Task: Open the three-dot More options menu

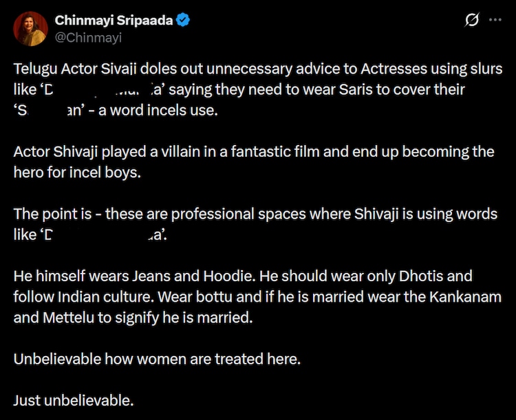Action: coord(495,21)
